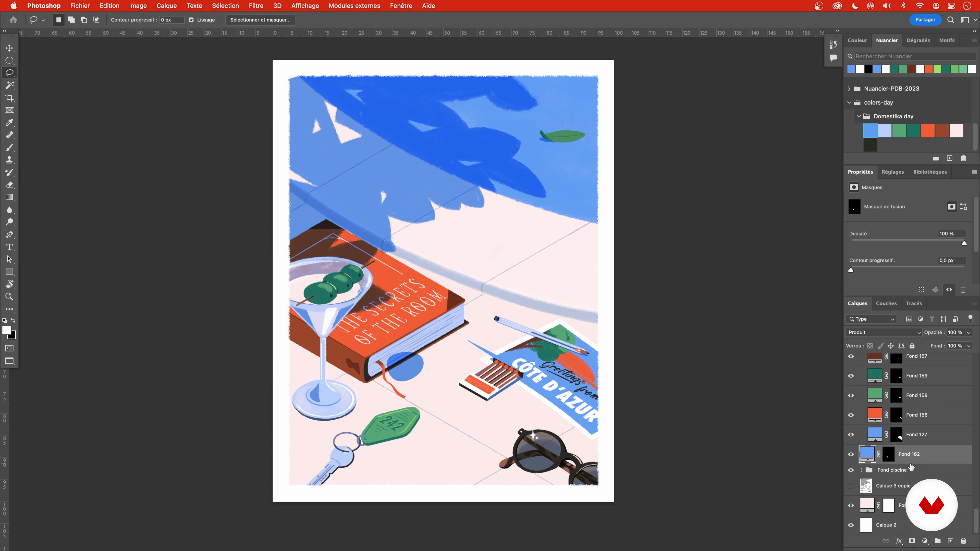The width and height of the screenshot is (980, 551).
Task: Select the Frame tool
Action: (x=9, y=110)
